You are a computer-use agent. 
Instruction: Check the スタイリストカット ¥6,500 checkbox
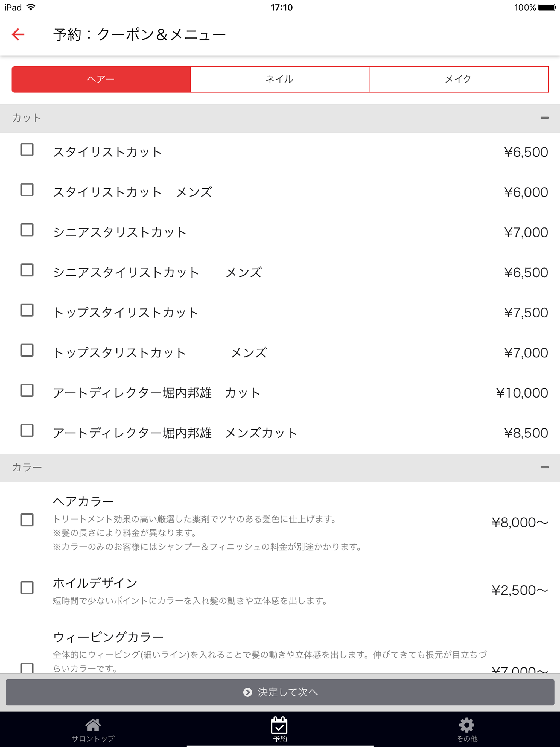pyautogui.click(x=27, y=150)
